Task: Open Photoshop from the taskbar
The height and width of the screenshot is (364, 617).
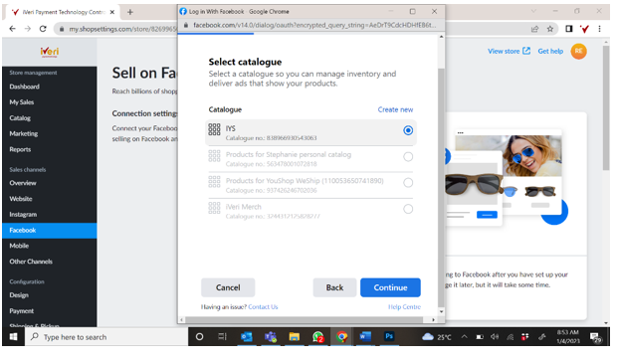Action: pyautogui.click(x=389, y=336)
